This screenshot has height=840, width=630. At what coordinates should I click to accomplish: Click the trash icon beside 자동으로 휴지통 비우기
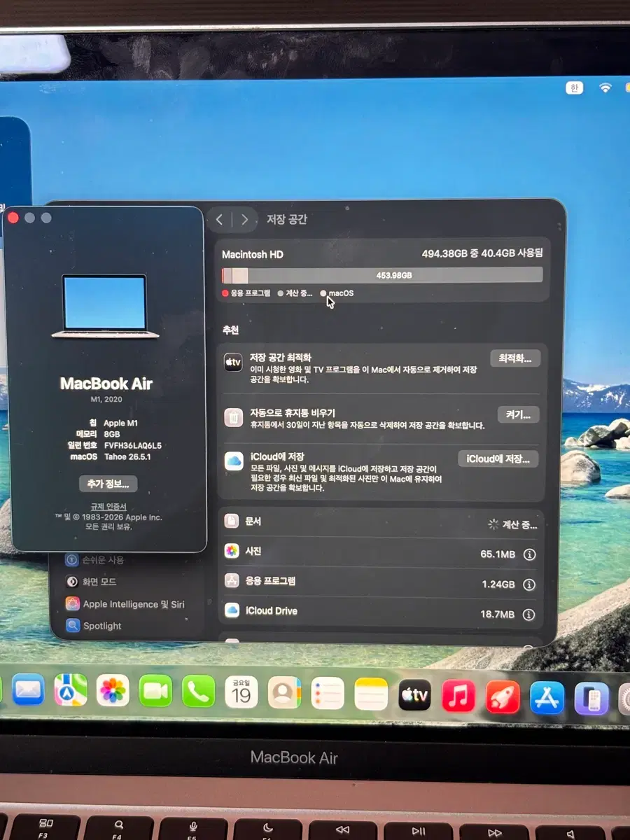[233, 417]
